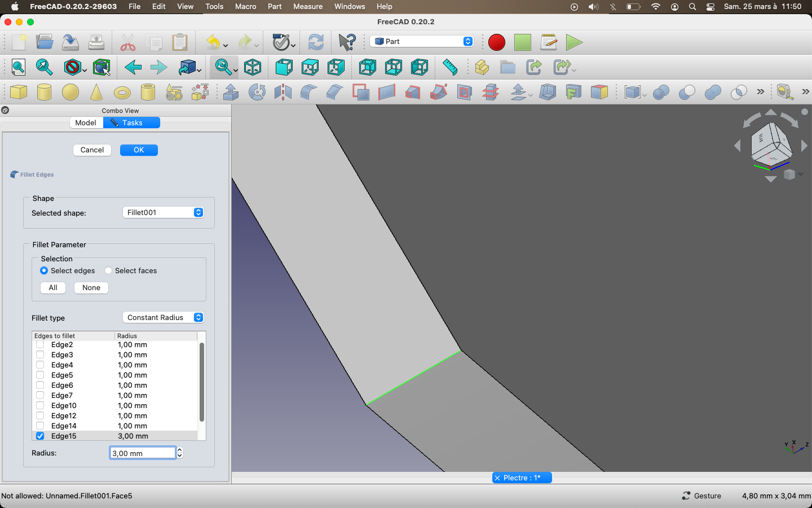This screenshot has width=812, height=508.
Task: Click the Radius input field
Action: 143,453
